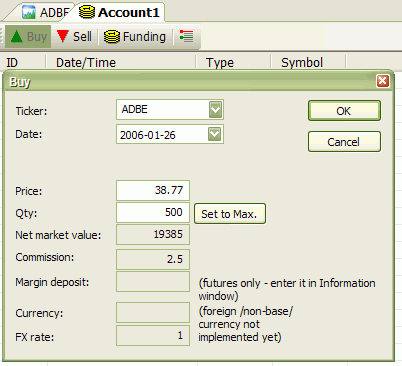
Task: Expand the Ticker dropdown
Action: [215, 109]
